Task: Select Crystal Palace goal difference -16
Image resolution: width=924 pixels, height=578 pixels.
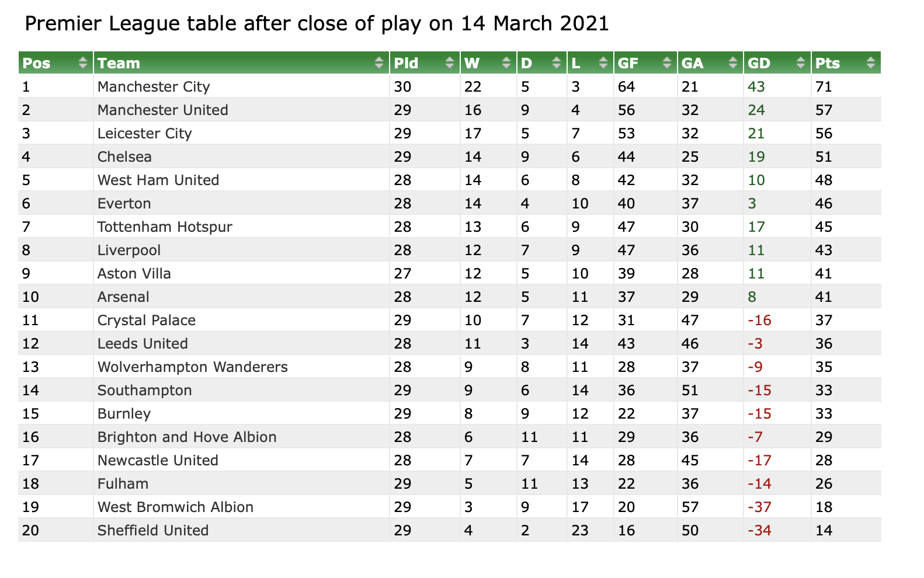Action: point(759,320)
